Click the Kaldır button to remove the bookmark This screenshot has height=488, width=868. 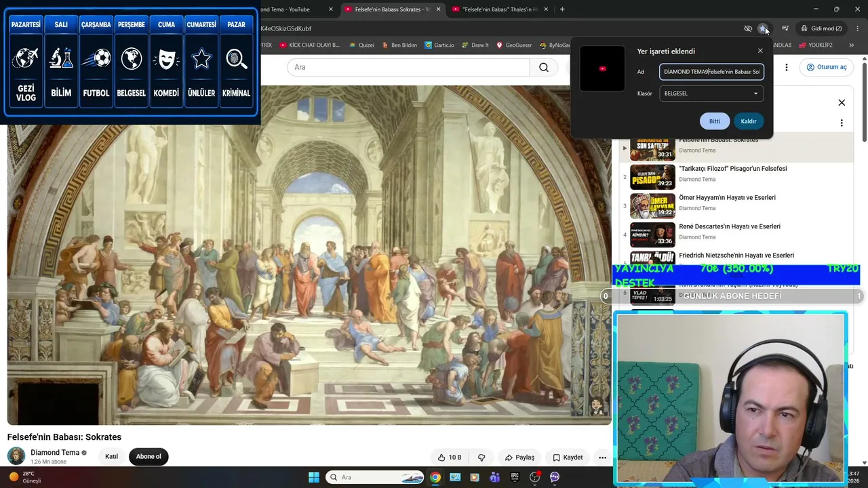point(749,121)
